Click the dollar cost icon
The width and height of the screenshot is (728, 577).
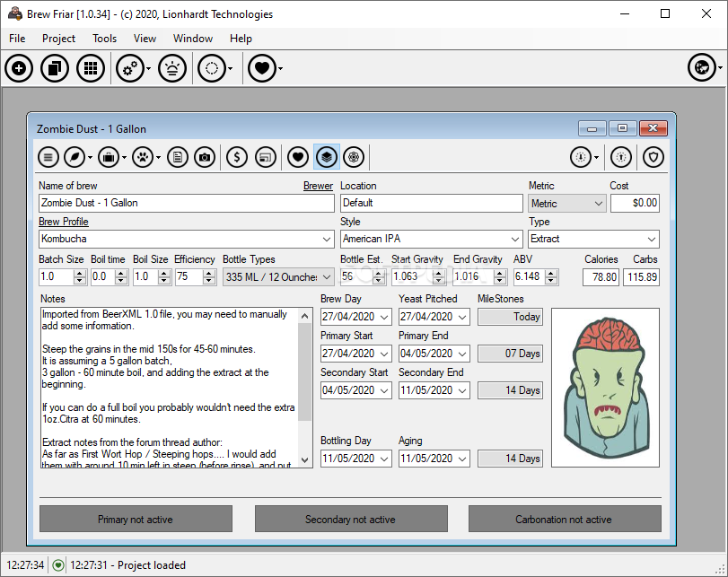(x=237, y=157)
